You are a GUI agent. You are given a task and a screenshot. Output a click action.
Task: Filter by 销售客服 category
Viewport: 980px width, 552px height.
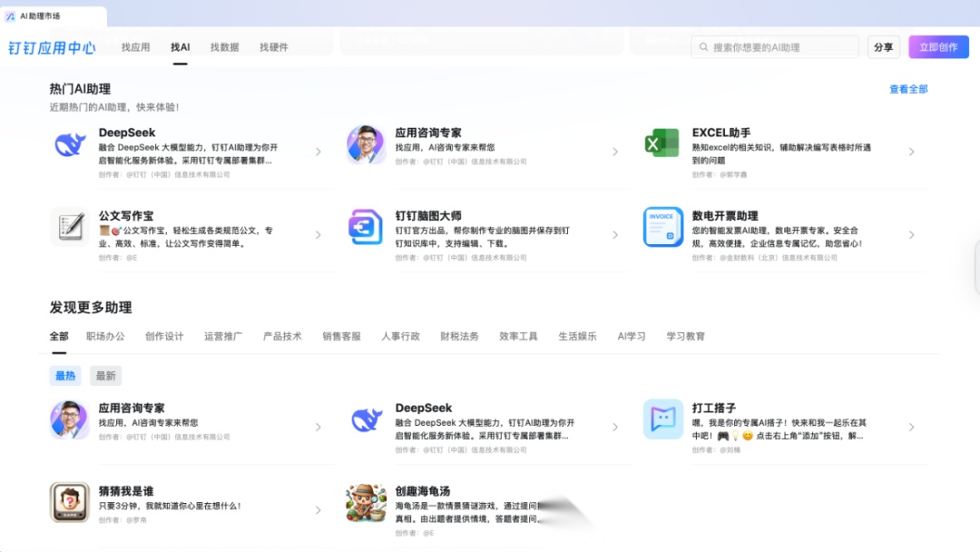(x=341, y=336)
